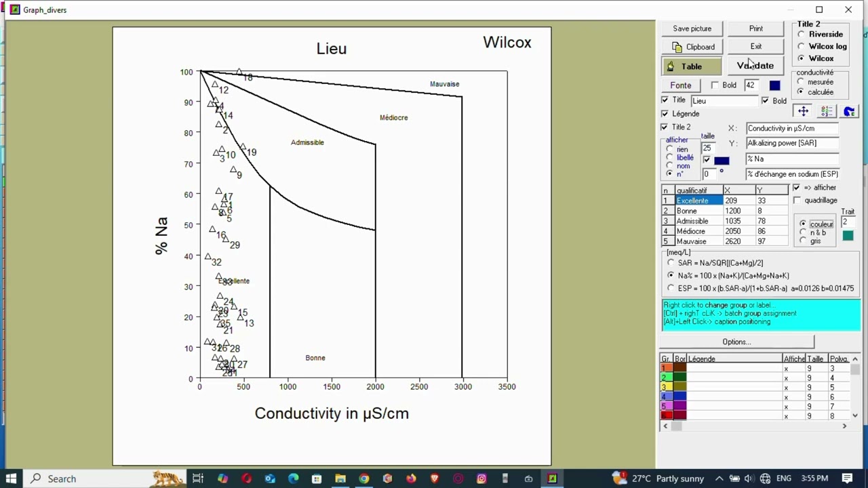The image size is (868, 488).
Task: Select the SAR formula option
Action: (x=671, y=263)
